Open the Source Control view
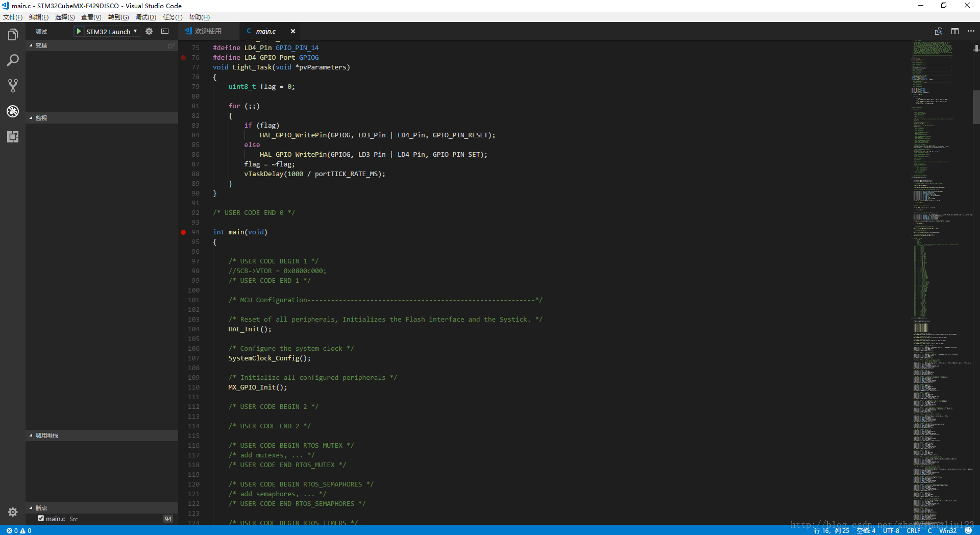Viewport: 980px width, 535px height. pyautogui.click(x=13, y=86)
